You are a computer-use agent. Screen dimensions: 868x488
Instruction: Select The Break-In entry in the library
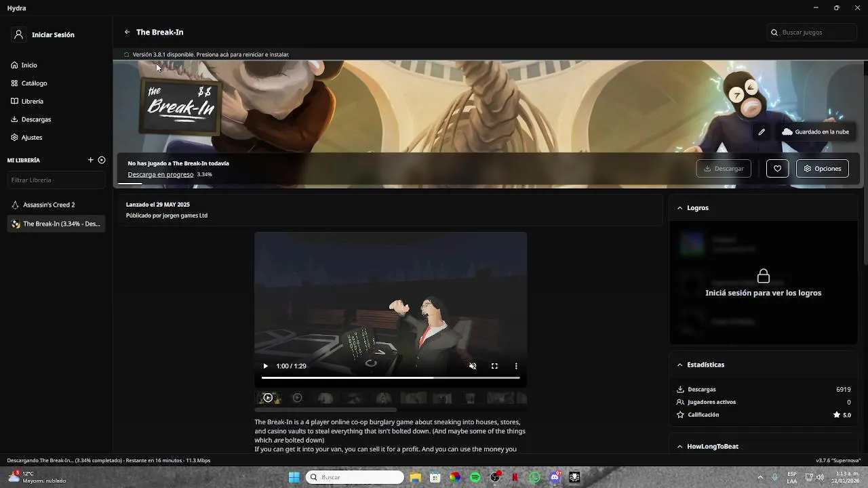click(56, 224)
